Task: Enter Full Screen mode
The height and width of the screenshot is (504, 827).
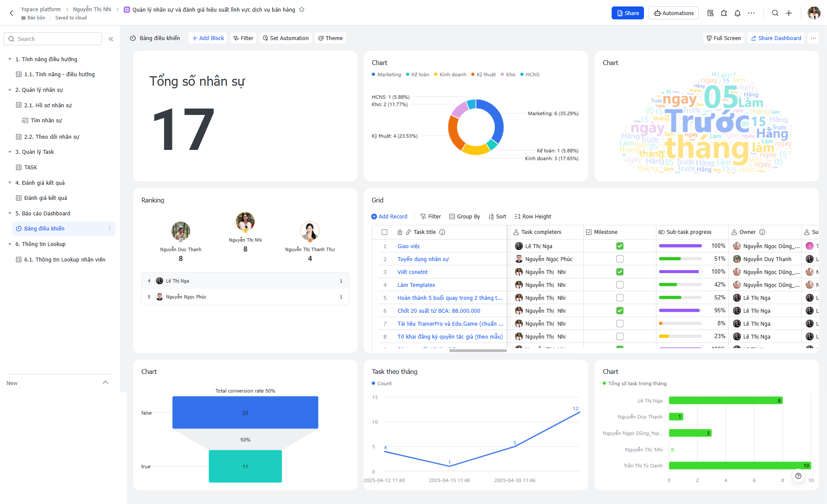Action: tap(724, 38)
